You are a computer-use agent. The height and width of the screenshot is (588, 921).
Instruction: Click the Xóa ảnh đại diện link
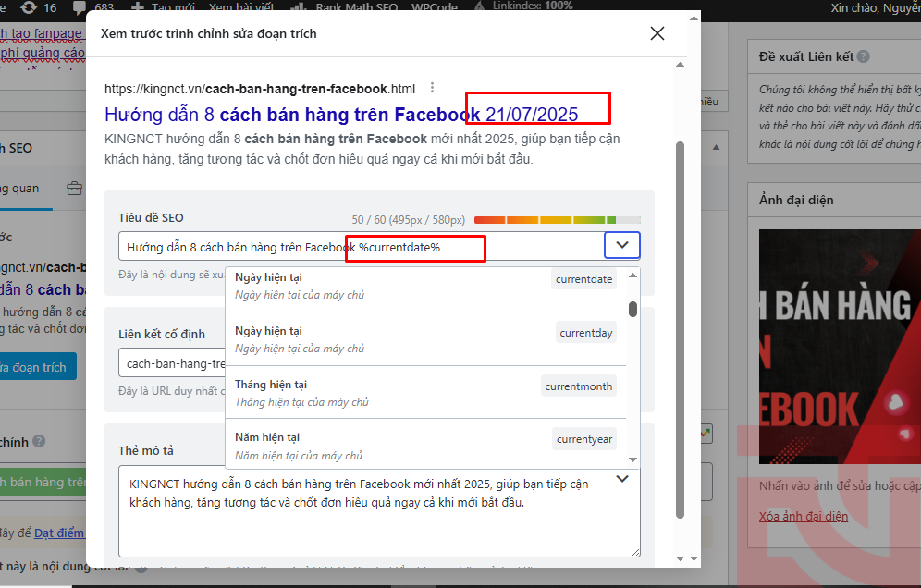click(x=804, y=516)
